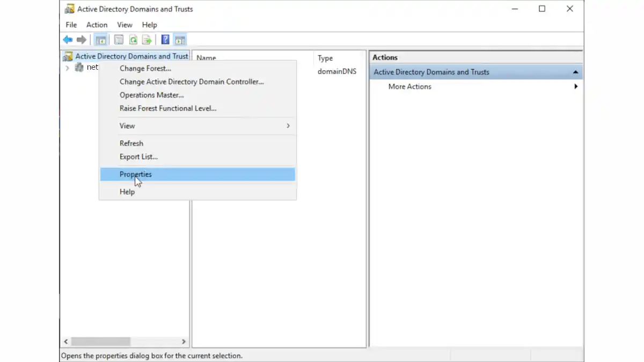Minimize the Active Directory Domains and Trusts window
Viewport: 644px width, 362px height.
pyautogui.click(x=515, y=9)
